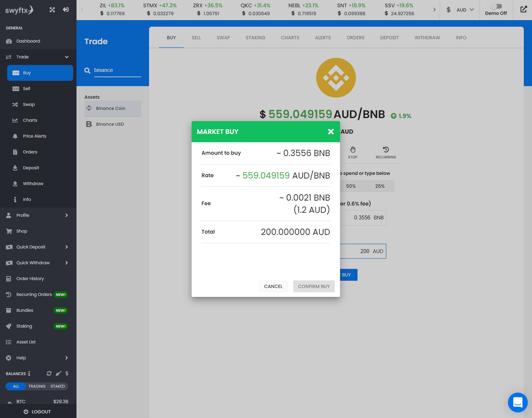The height and width of the screenshot is (418, 532).
Task: Show STAKED balances filter
Action: pos(58,386)
